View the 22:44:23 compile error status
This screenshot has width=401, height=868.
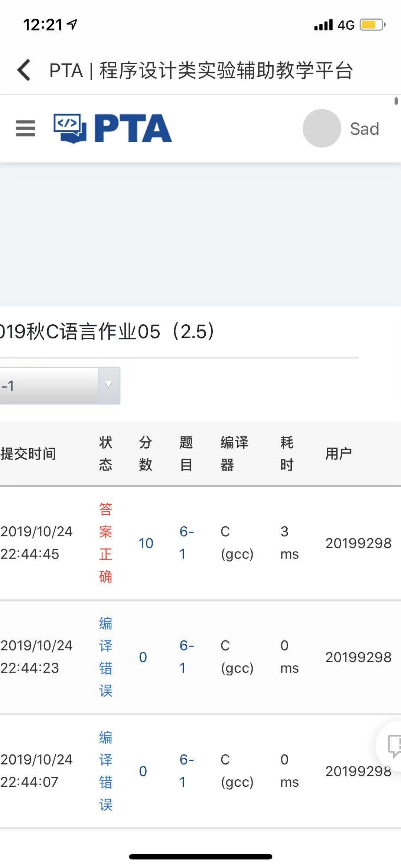[105, 657]
